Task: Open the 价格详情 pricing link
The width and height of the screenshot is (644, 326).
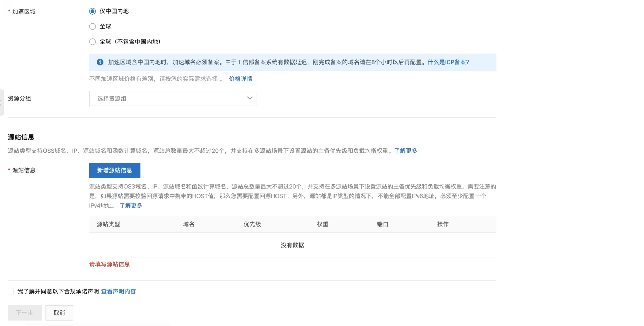Action: click(x=240, y=79)
